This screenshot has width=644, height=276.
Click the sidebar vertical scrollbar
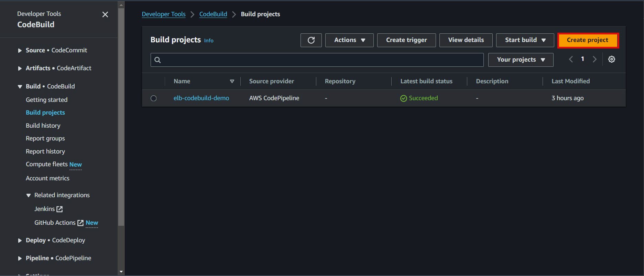pos(121,117)
